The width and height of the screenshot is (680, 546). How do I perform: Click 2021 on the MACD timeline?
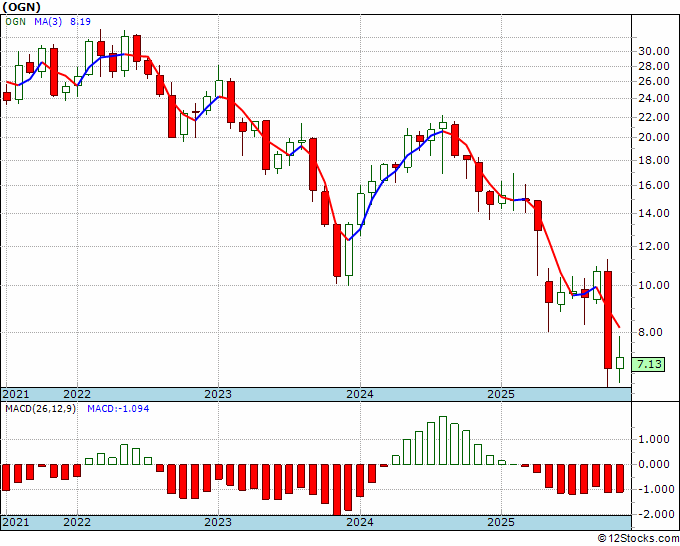[x=16, y=522]
